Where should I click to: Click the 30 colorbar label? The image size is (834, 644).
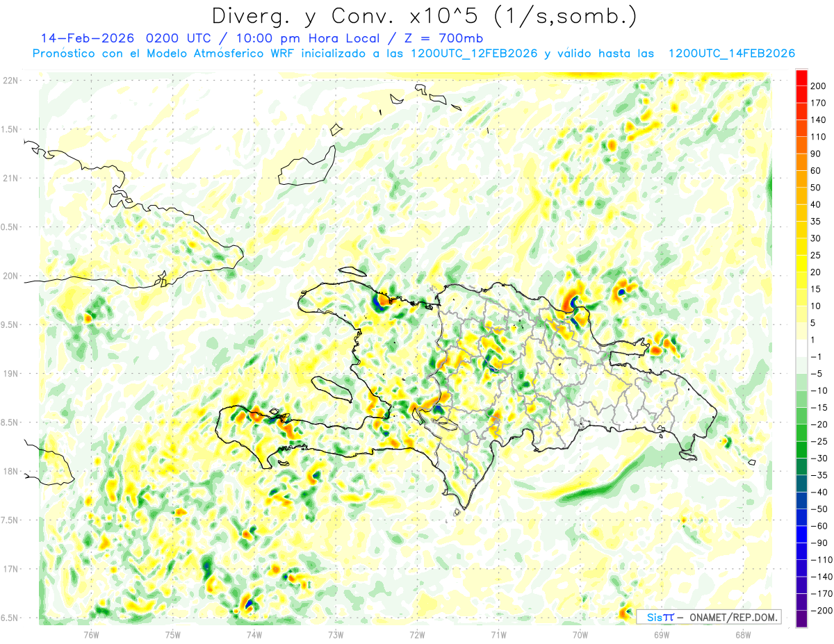[x=817, y=238]
